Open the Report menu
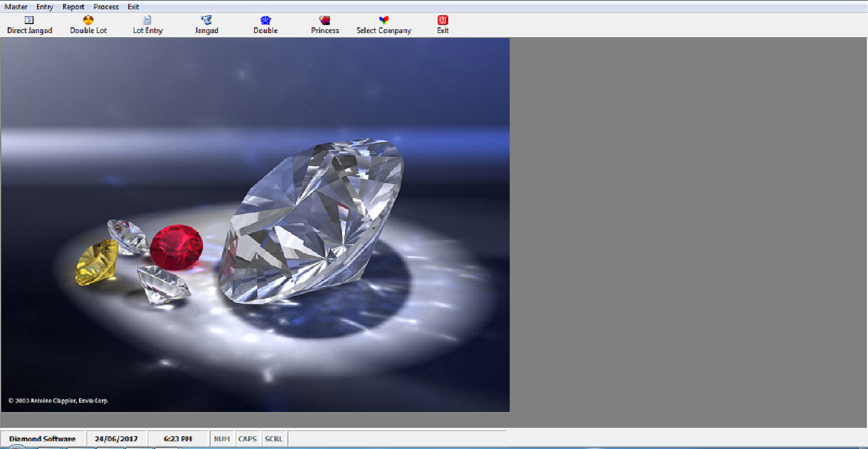 [x=73, y=6]
